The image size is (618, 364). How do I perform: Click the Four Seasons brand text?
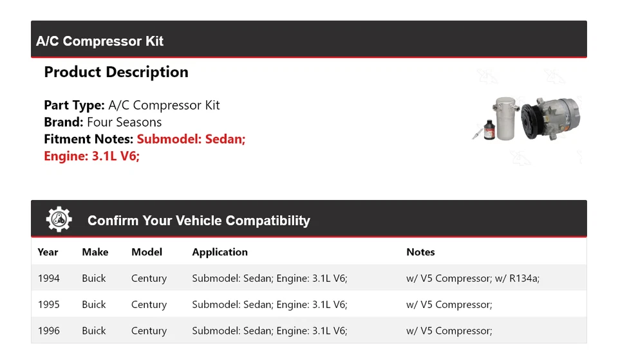tap(124, 122)
